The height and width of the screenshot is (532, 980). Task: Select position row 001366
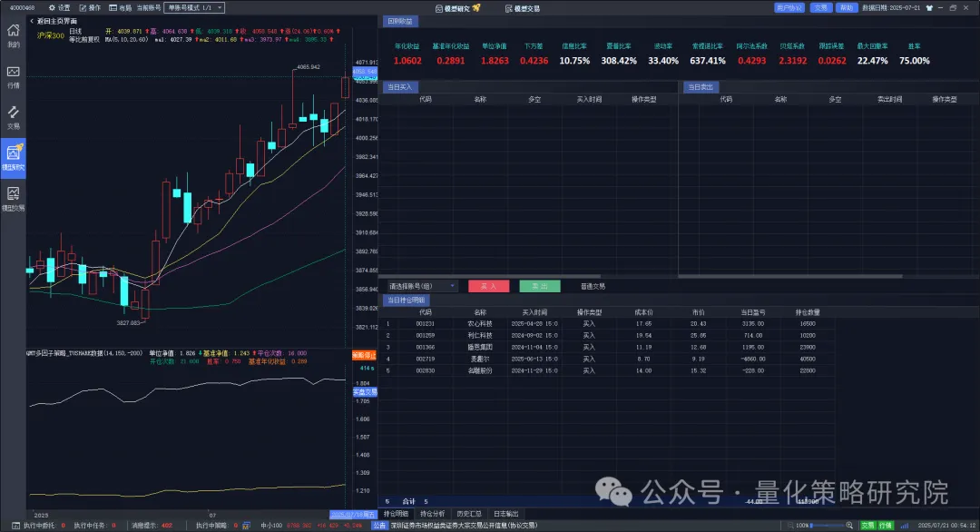[x=607, y=348]
